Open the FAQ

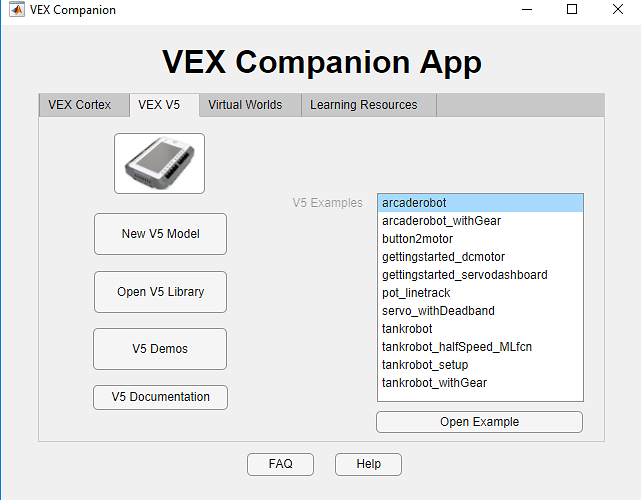point(280,464)
